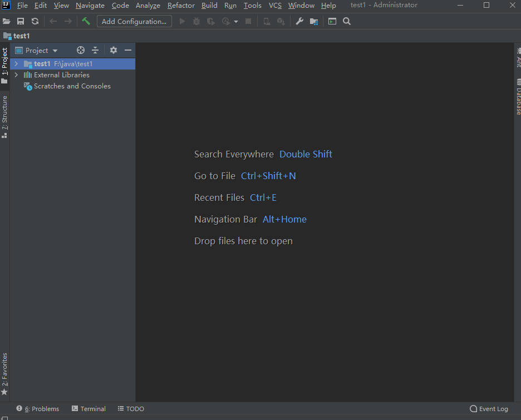The image size is (521, 420).
Task: Click the Synchronize refresh icon
Action: click(35, 22)
